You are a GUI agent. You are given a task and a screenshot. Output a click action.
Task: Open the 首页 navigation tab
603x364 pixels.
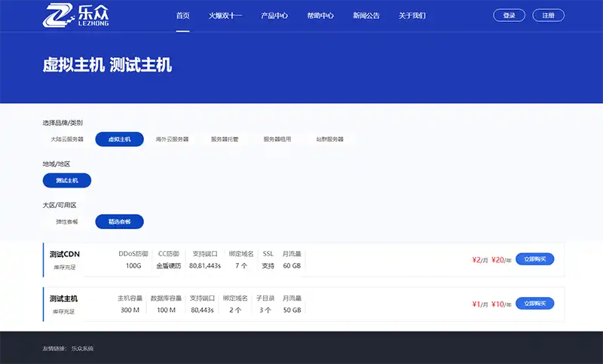click(182, 15)
